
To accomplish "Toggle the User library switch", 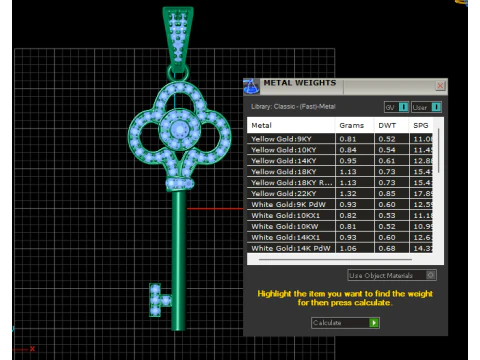I will (x=426, y=107).
